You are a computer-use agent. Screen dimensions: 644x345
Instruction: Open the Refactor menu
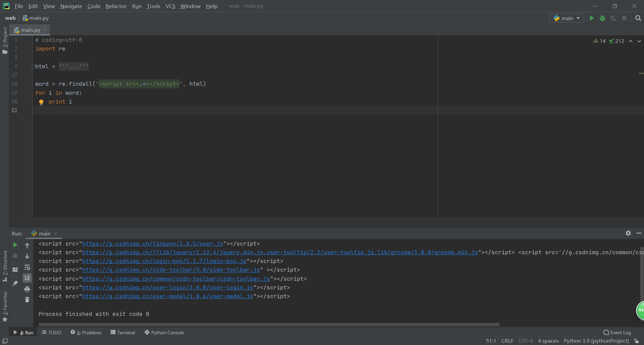pyautogui.click(x=116, y=6)
